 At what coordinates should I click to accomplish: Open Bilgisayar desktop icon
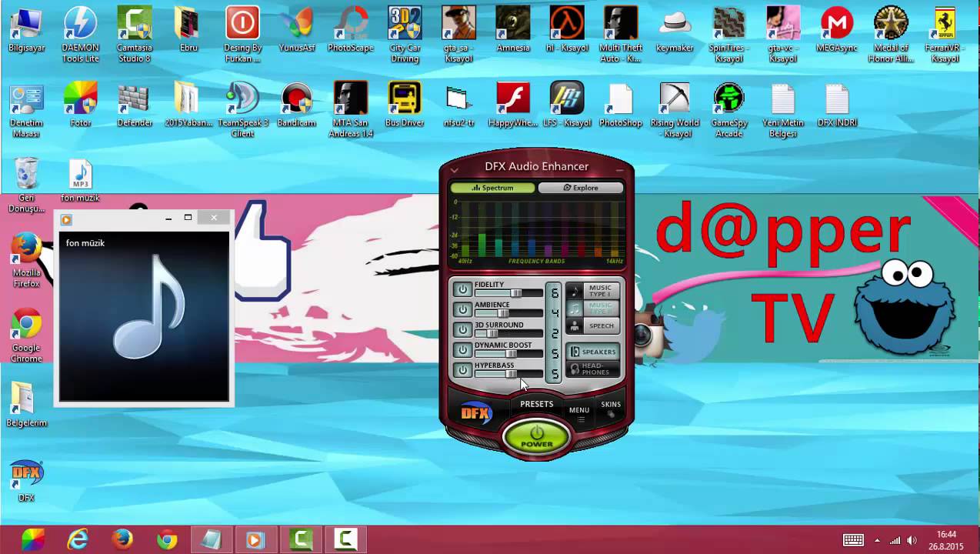pos(27,29)
